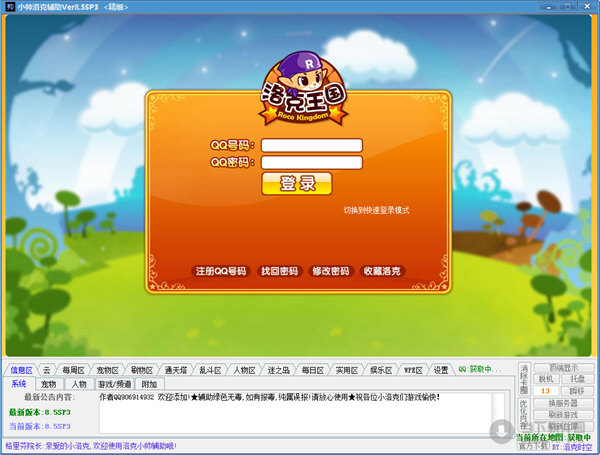Click 修改密码 to change password
Viewport: 600px width, 455px height.
coord(331,271)
